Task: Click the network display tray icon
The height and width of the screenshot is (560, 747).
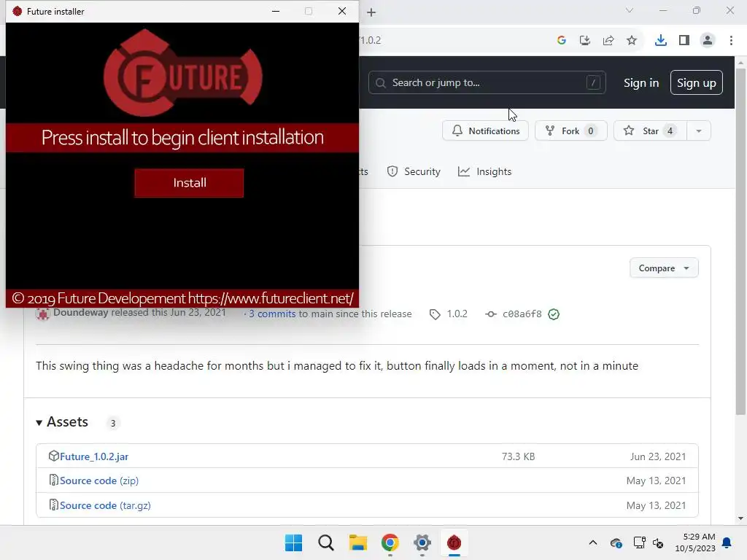Action: pos(639,542)
